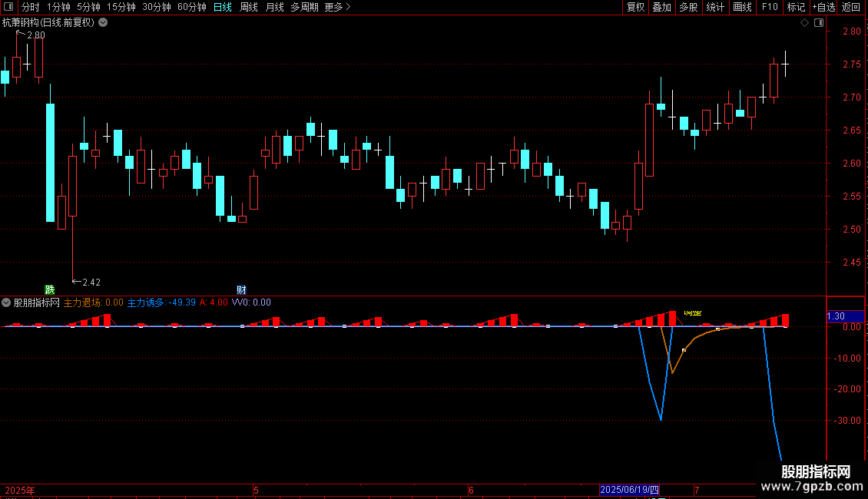Open the 画线 drawing tools
Viewport: 868px width, 499px height.
point(742,7)
